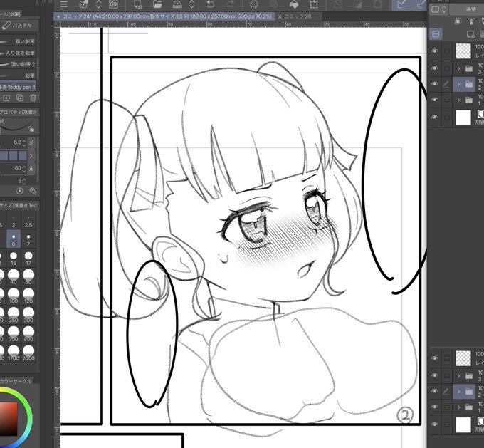484x448 pixels.
Task: Click the lighthouse reference layer icon
Action: pyautogui.click(x=471, y=21)
